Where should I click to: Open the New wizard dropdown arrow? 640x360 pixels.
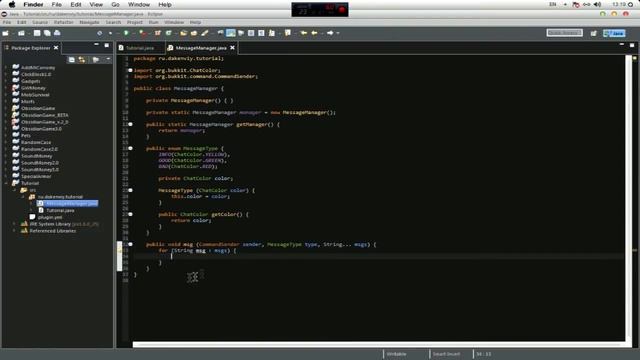pyautogui.click(x=13, y=33)
